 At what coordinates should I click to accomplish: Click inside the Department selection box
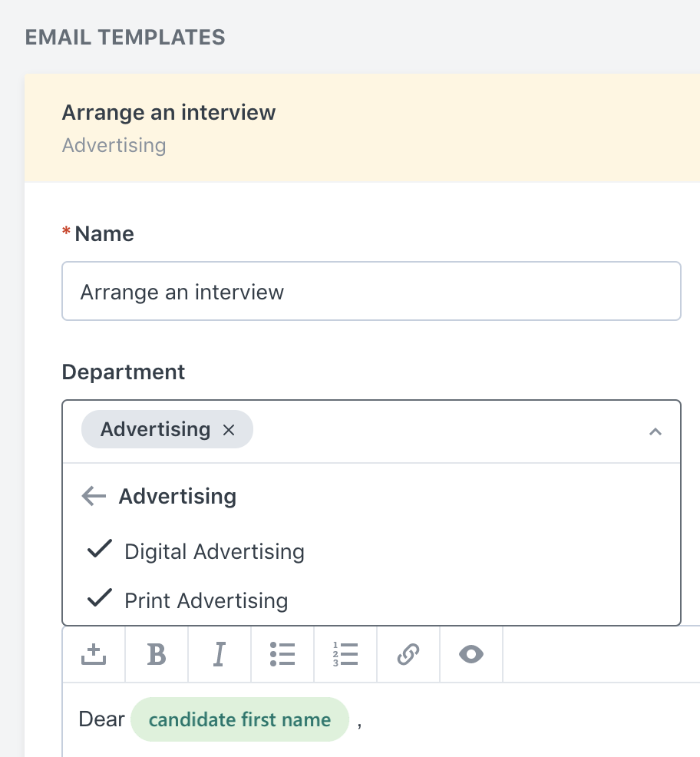click(x=371, y=431)
